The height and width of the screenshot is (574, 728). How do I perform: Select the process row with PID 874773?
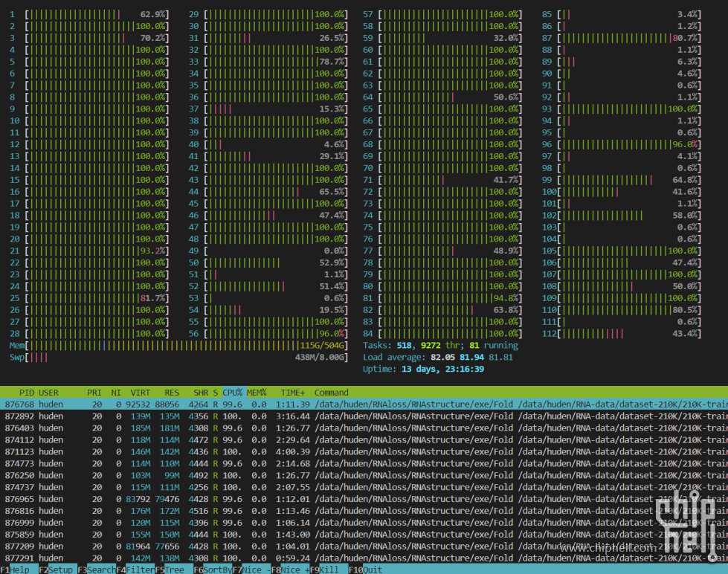click(364, 463)
